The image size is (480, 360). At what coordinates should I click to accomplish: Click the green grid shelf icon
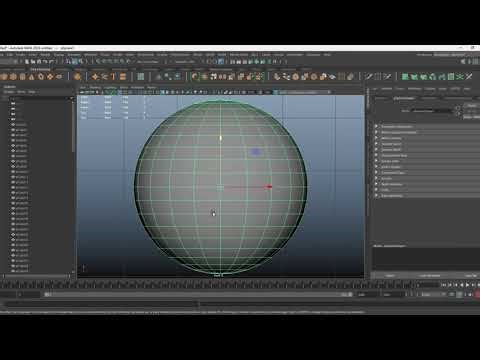click(141, 77)
